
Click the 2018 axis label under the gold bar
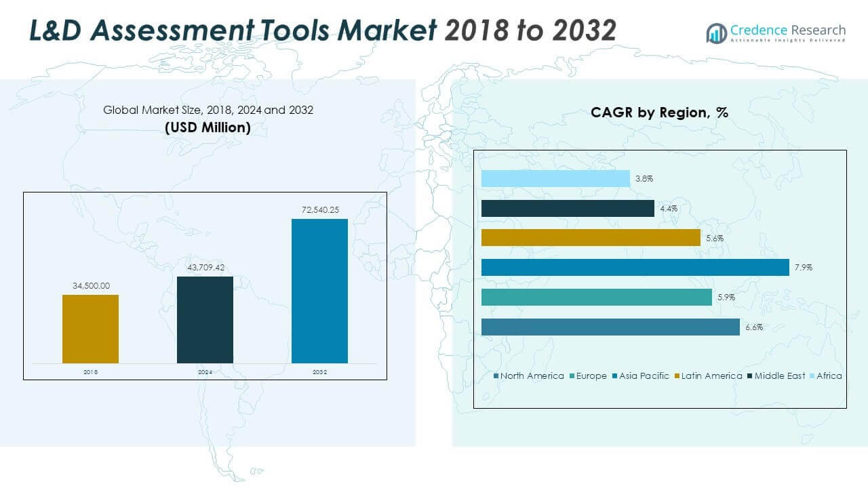pos(90,371)
